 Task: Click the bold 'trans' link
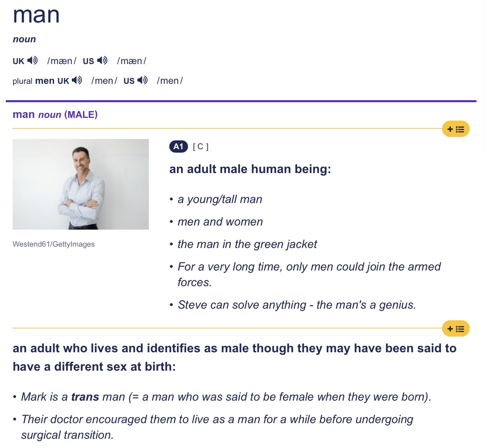[85, 397]
